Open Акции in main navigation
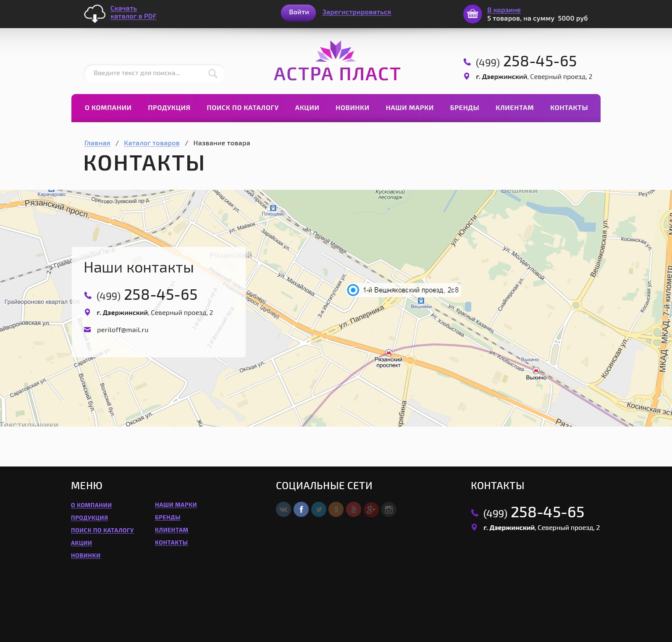This screenshot has width=672, height=642. pyautogui.click(x=307, y=108)
